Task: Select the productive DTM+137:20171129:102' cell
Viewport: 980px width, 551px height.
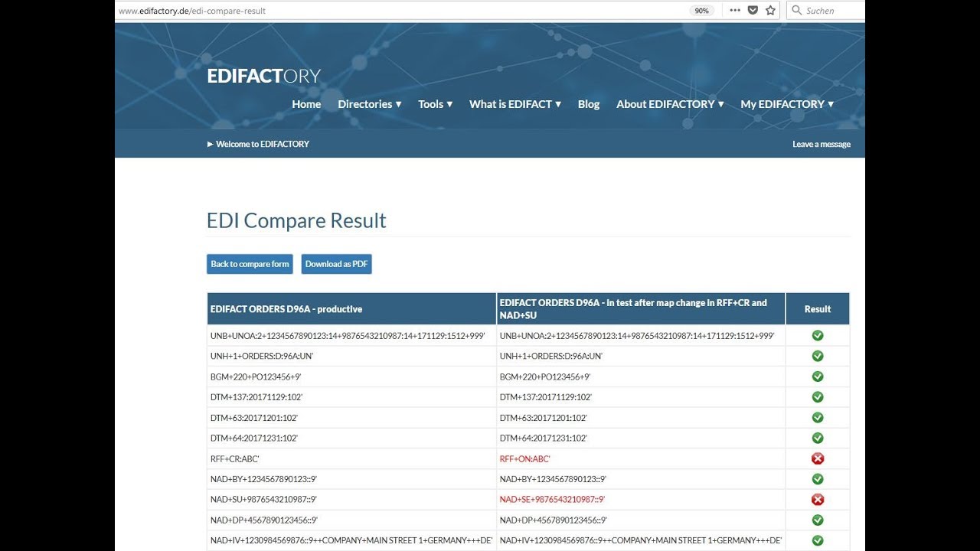Action: [x=351, y=397]
